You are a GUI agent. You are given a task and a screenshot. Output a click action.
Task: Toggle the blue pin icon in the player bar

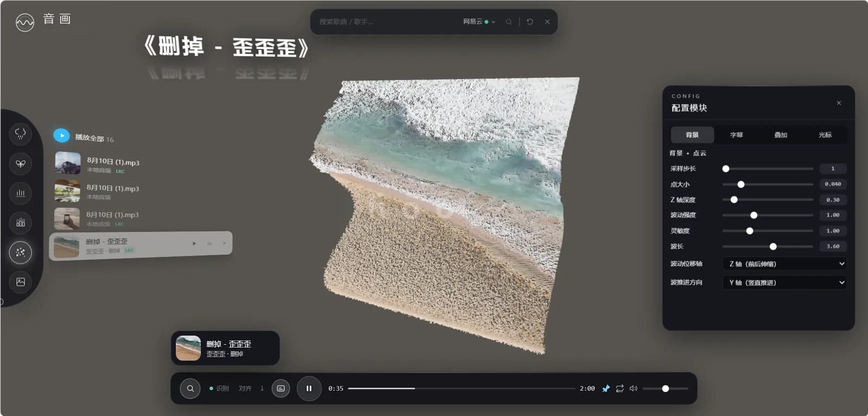(x=606, y=388)
